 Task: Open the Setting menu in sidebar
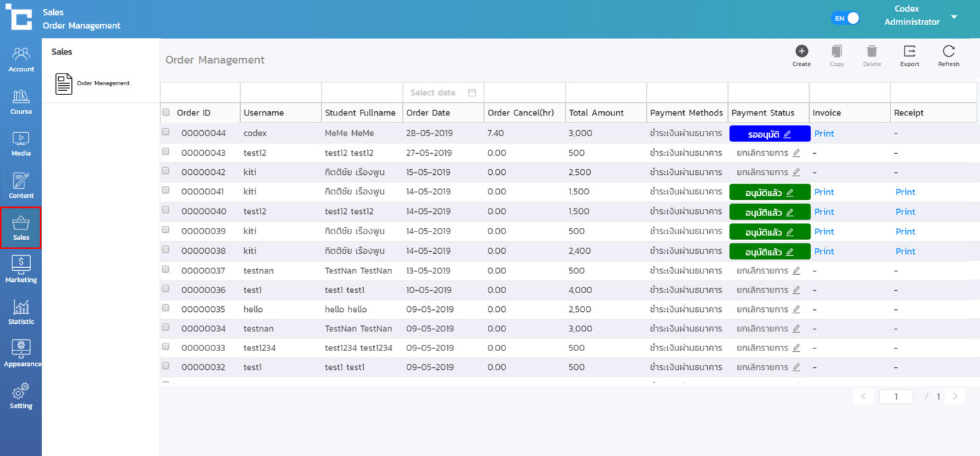point(21,396)
